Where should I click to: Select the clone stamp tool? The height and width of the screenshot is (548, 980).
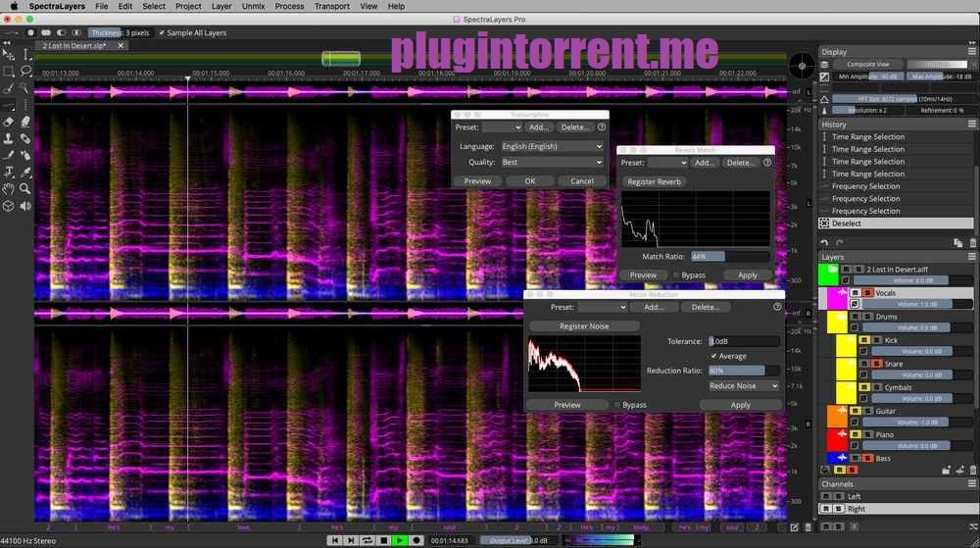(8, 139)
